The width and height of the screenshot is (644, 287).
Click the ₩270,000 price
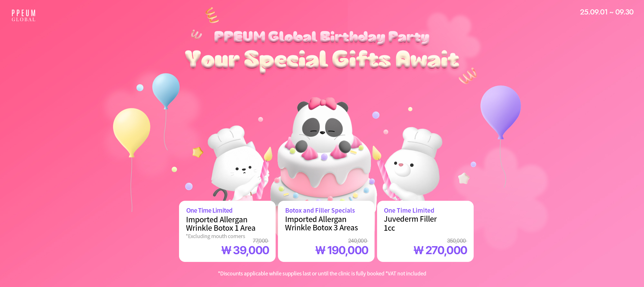point(440,250)
